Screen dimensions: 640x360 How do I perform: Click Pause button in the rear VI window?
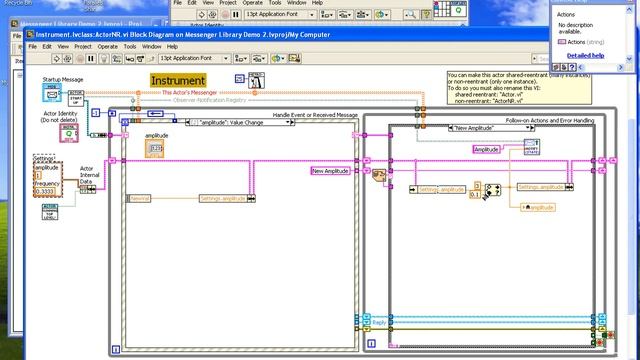236,15
